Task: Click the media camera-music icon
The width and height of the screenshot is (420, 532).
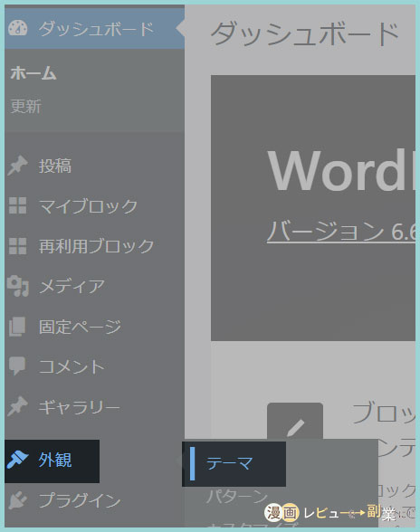Action: click(18, 286)
